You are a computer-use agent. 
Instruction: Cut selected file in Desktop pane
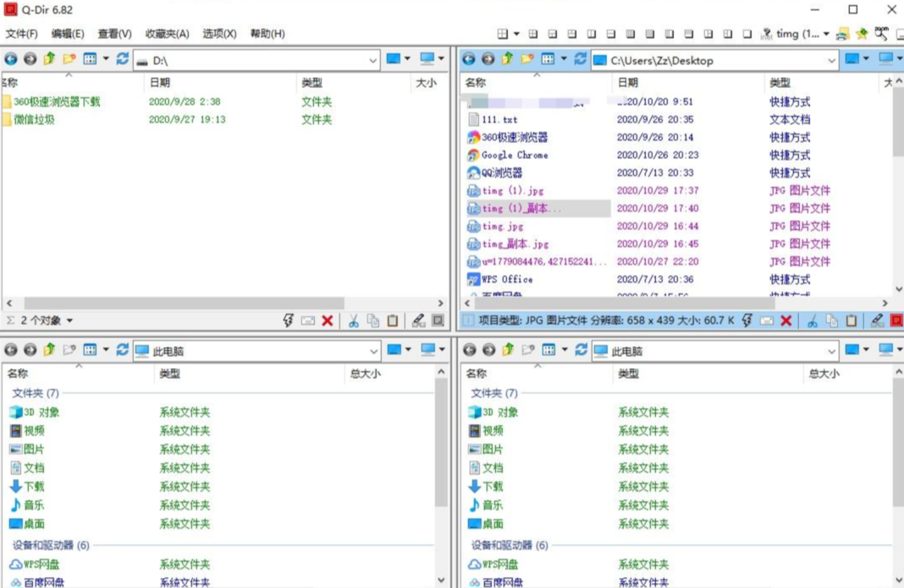click(813, 321)
